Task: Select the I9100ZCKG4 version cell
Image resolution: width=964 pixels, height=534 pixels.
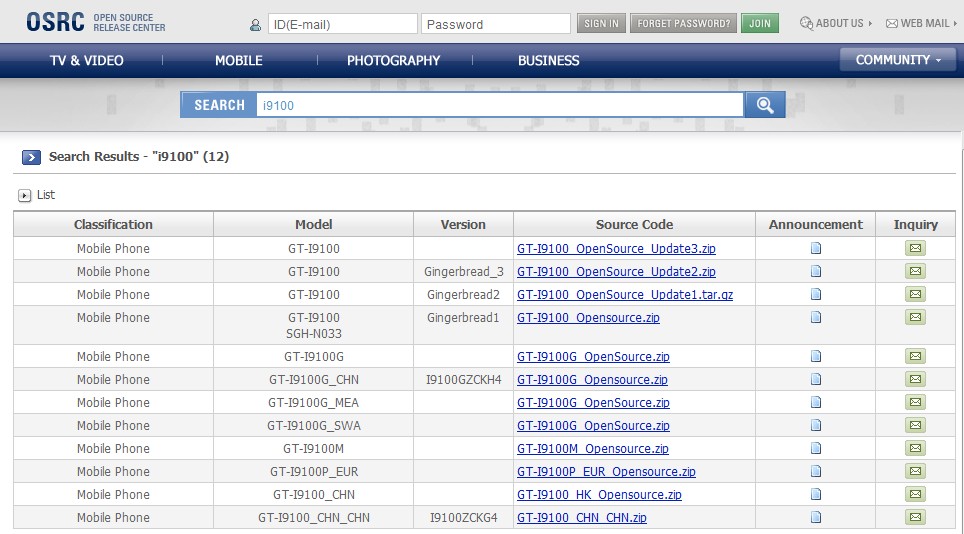Action: point(464,518)
